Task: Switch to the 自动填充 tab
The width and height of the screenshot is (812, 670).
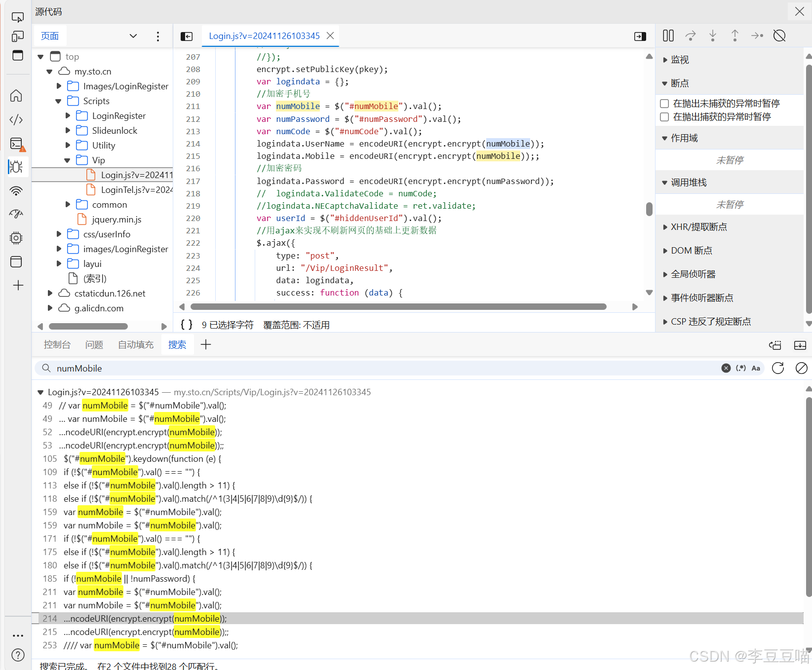Action: click(x=136, y=344)
